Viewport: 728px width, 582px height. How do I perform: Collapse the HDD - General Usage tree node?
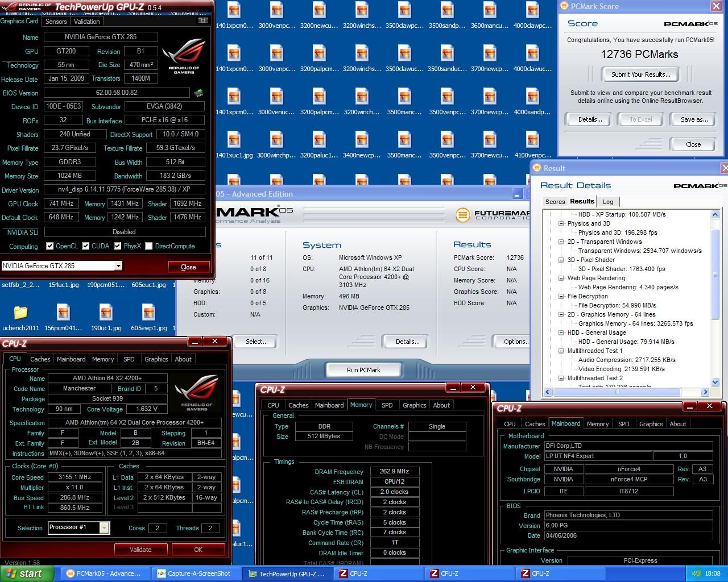(x=561, y=332)
